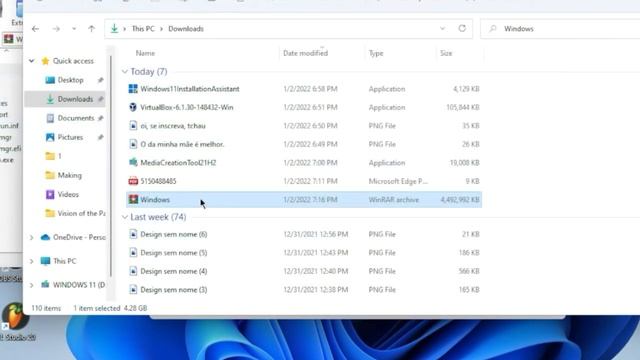Click the 'O da minha mãe é melhor' icon

[133, 144]
